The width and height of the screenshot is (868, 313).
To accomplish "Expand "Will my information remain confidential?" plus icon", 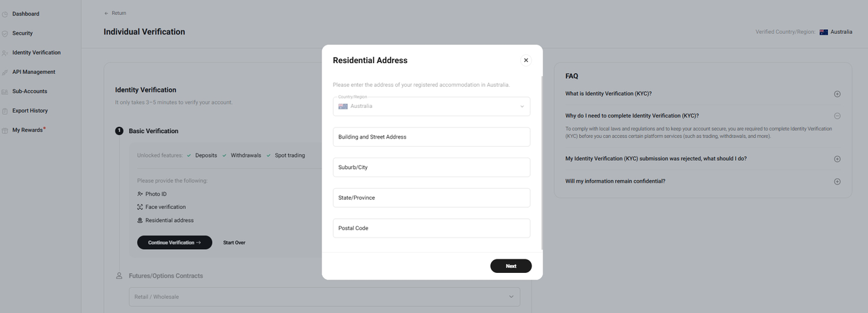I will coord(837,181).
